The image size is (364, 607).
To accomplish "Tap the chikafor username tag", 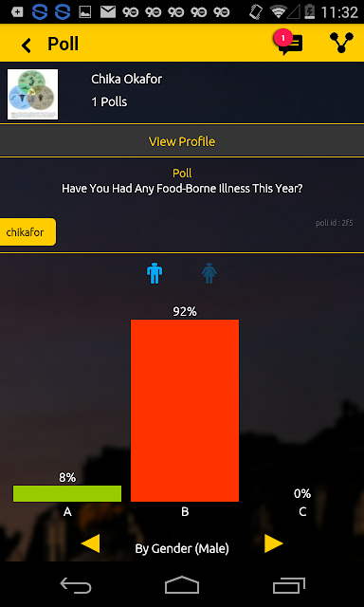I will click(x=27, y=231).
